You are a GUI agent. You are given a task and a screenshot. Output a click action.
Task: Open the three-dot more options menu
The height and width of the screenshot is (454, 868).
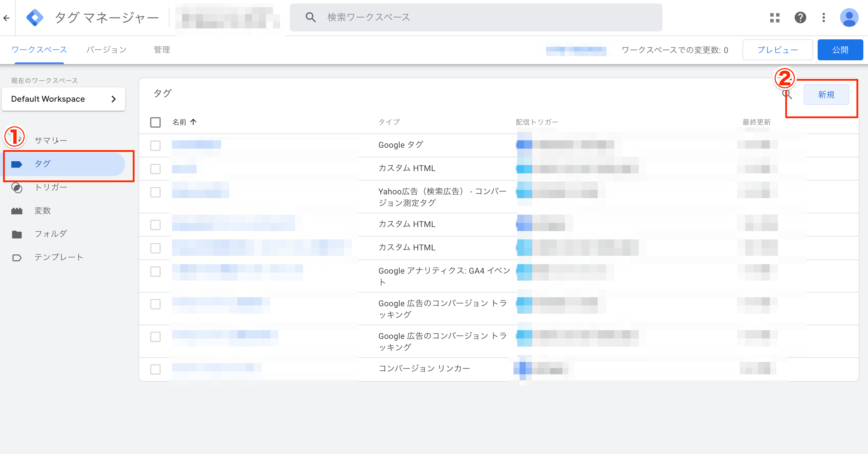pos(823,17)
